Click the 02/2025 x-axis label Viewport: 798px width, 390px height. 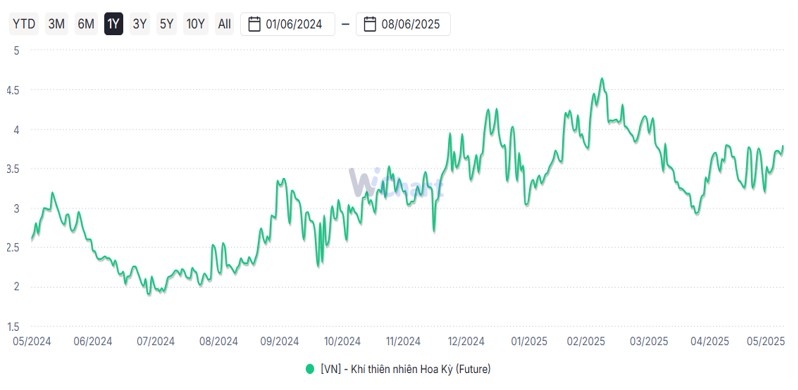[586, 341]
